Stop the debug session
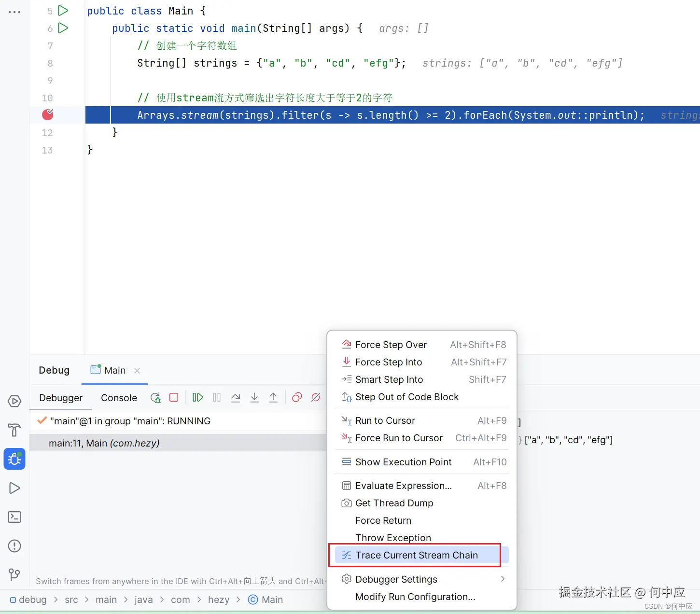700x614 pixels. [174, 397]
